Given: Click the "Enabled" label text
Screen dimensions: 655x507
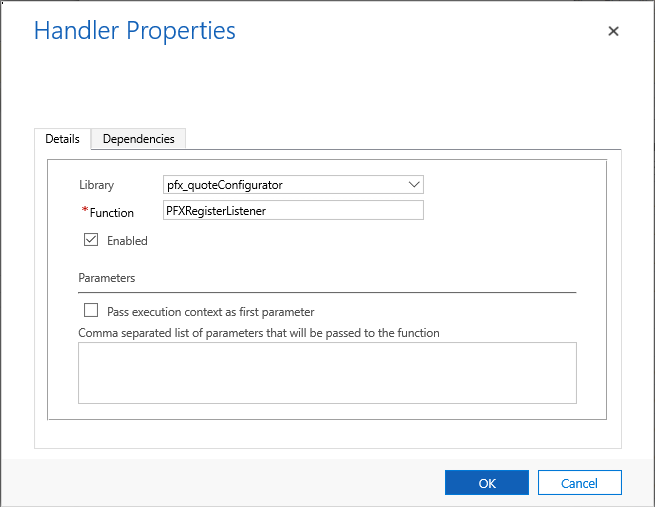Looking at the screenshot, I should (x=127, y=241).
